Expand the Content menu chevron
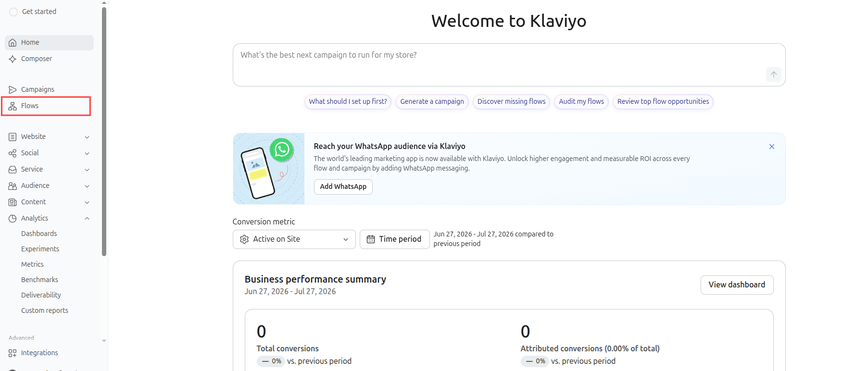Image resolution: width=868 pixels, height=371 pixels. pyautogui.click(x=87, y=202)
